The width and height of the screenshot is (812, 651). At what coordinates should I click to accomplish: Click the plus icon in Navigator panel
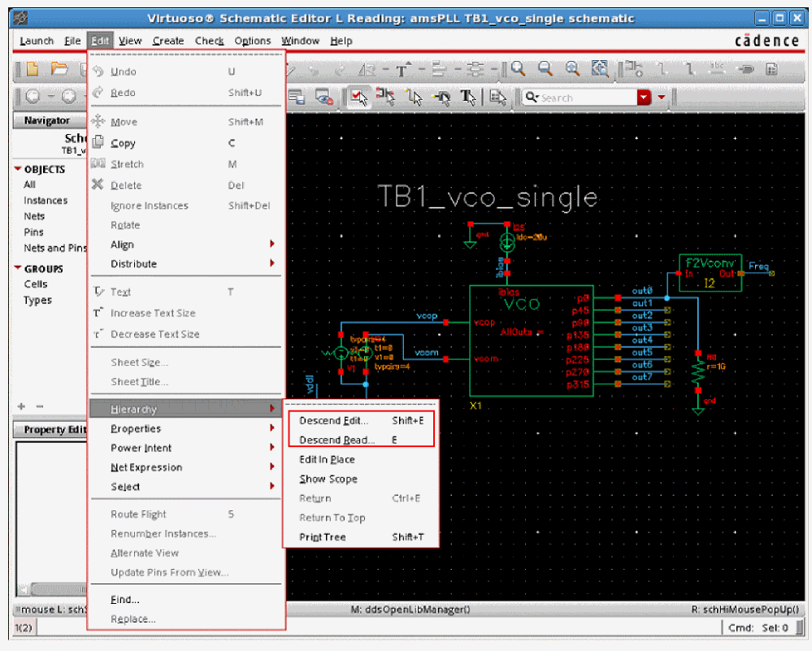[x=21, y=406]
